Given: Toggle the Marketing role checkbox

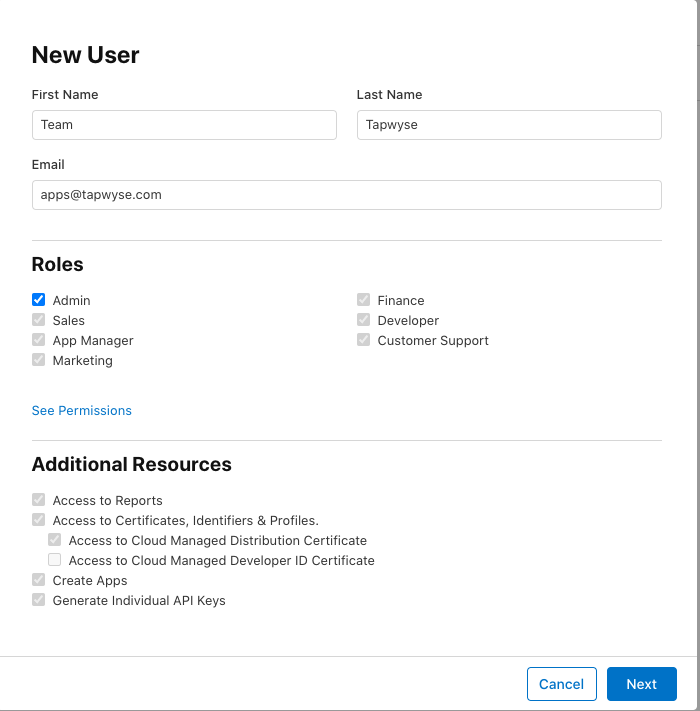Looking at the screenshot, I should point(39,360).
